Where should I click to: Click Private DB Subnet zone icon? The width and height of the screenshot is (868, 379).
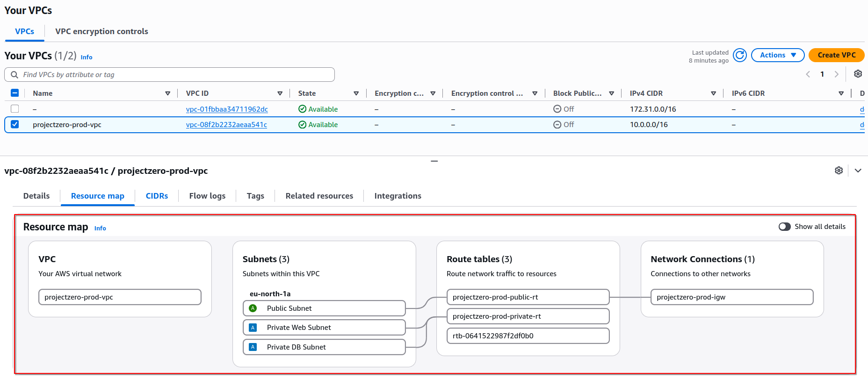click(x=253, y=347)
